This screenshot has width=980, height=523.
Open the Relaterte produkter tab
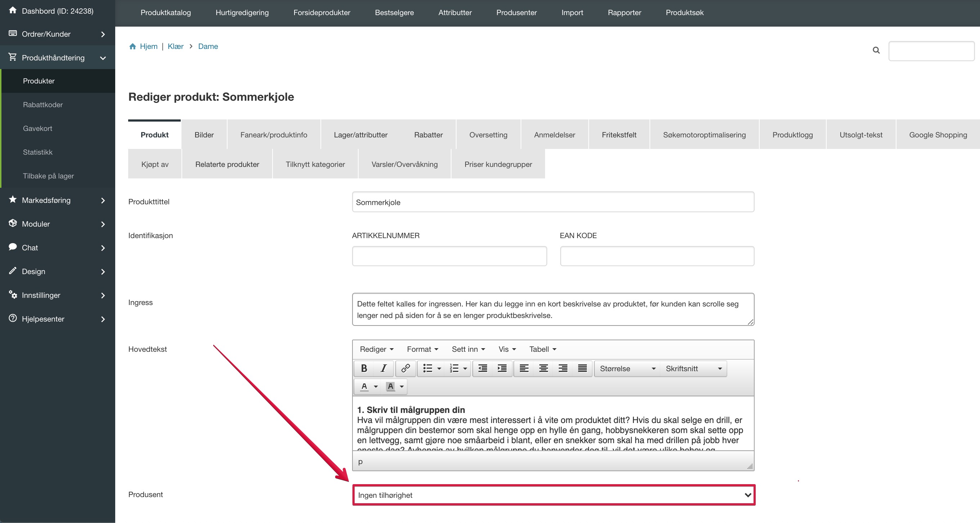[227, 164]
